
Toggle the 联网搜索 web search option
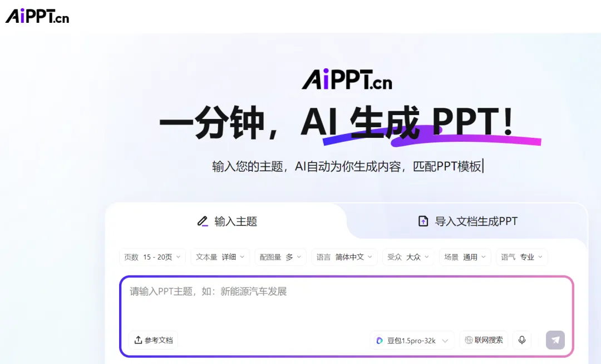(484, 340)
